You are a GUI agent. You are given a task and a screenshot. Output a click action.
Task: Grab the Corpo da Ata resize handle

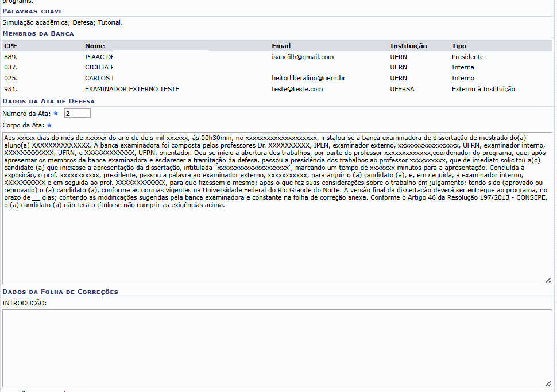pyautogui.click(x=548, y=280)
